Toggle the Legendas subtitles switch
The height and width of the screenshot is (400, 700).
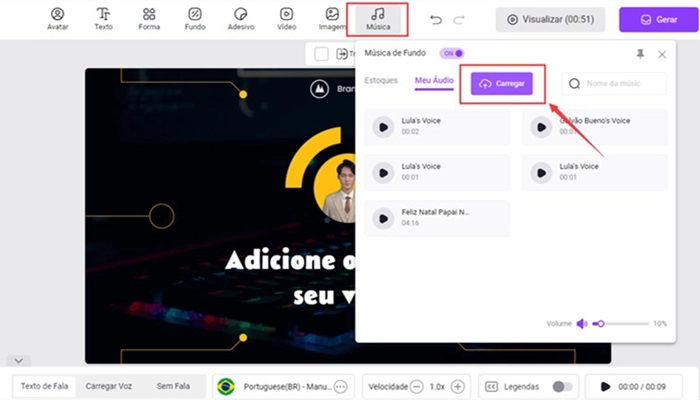(562, 387)
